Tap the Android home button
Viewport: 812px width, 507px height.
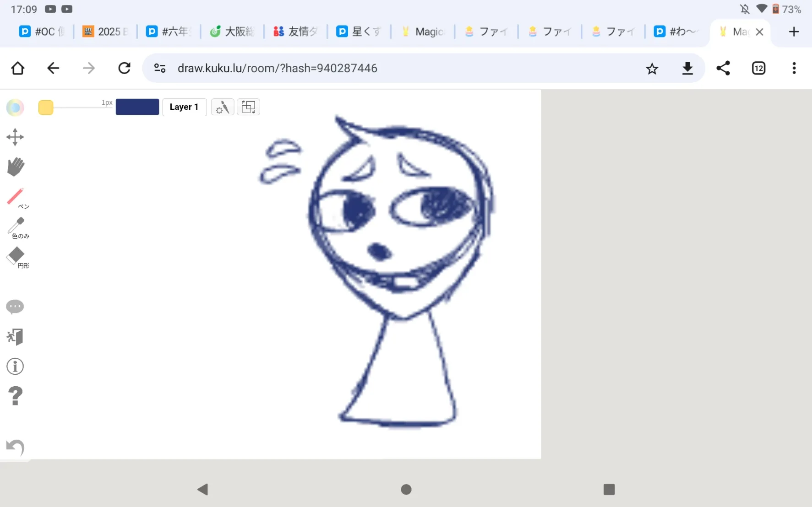point(406,489)
